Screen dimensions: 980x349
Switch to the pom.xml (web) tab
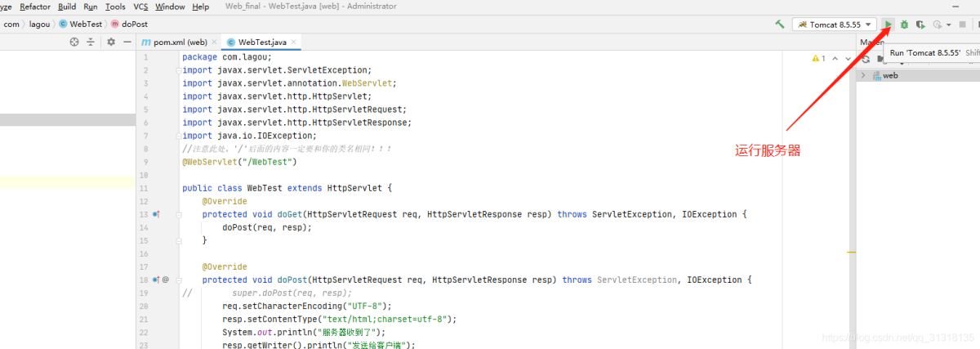pos(175,42)
